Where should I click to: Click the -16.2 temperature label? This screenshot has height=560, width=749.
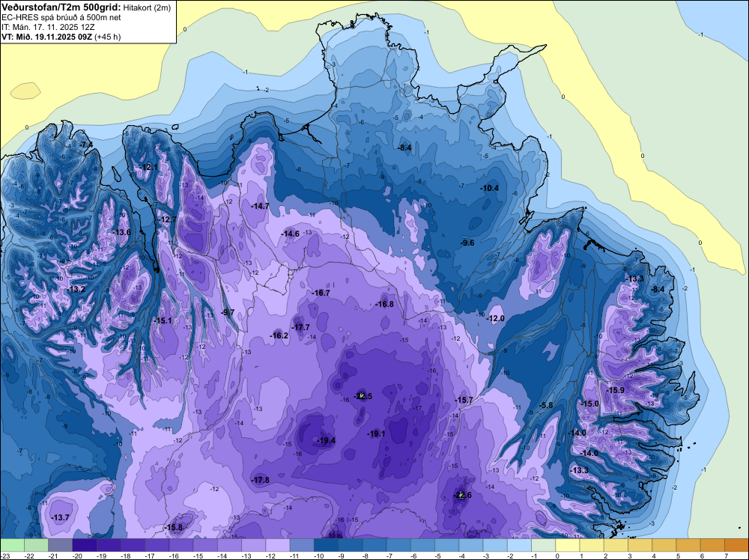coord(279,335)
